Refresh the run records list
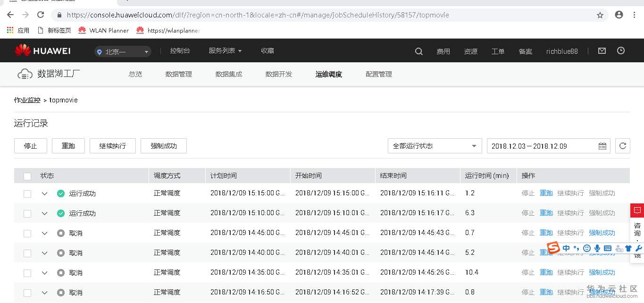This screenshot has height=303, width=644. pos(623,146)
